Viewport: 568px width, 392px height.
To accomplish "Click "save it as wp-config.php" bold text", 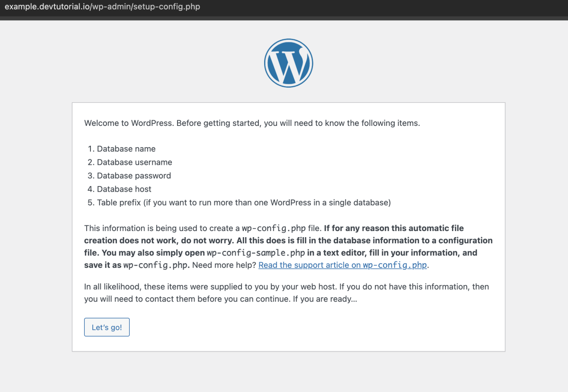I will (137, 265).
